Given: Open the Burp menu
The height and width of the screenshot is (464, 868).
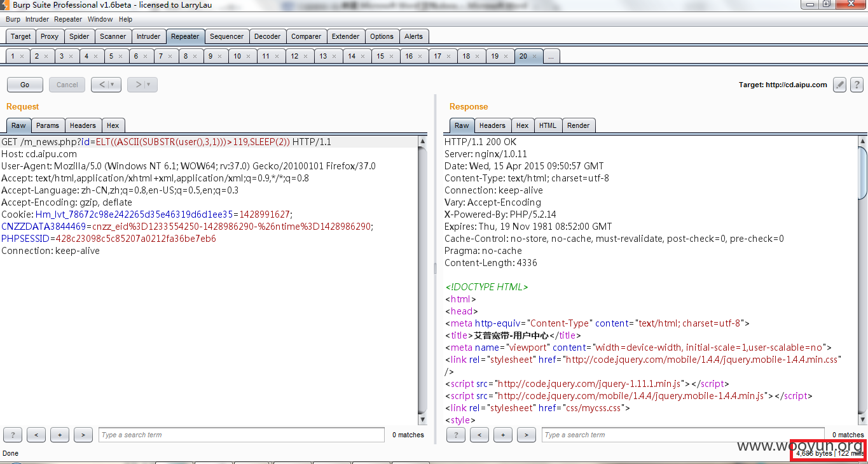Looking at the screenshot, I should pos(13,19).
